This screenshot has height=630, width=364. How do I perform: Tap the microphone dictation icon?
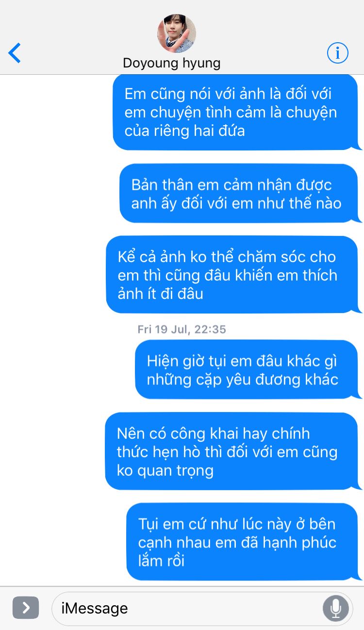[335, 608]
